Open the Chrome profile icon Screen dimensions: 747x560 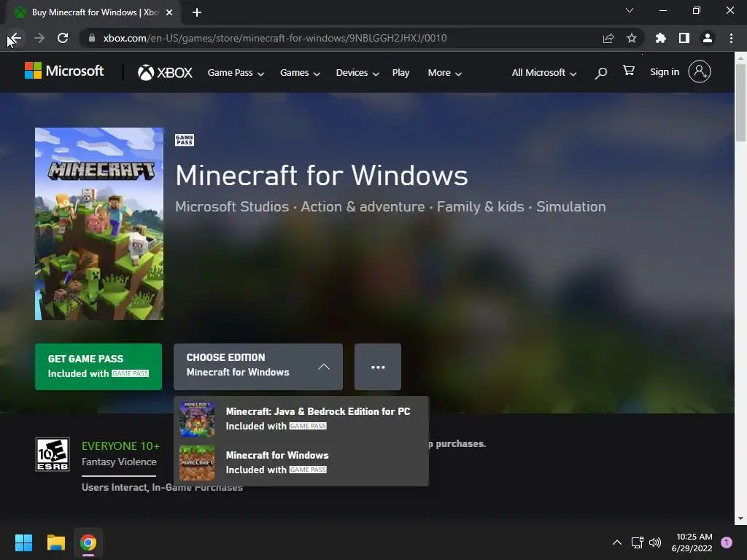point(708,38)
